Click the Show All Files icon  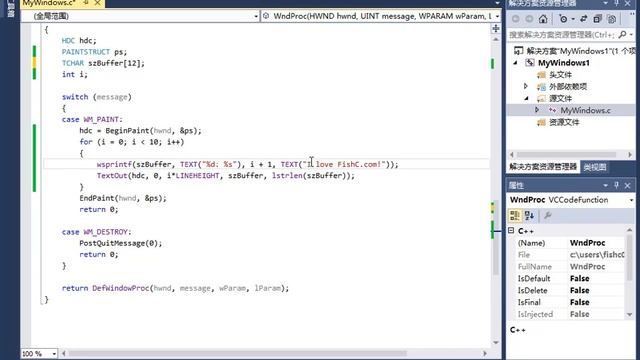click(x=611, y=19)
